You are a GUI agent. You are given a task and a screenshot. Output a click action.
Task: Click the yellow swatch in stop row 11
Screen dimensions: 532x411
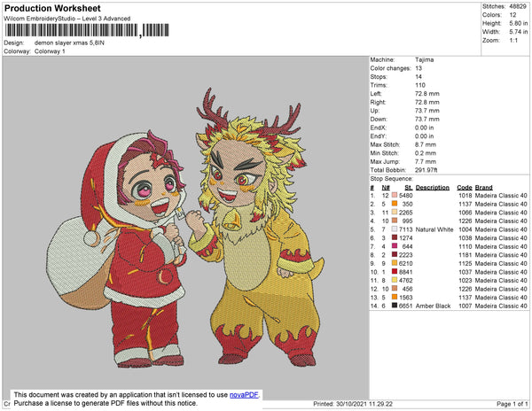coord(395,280)
